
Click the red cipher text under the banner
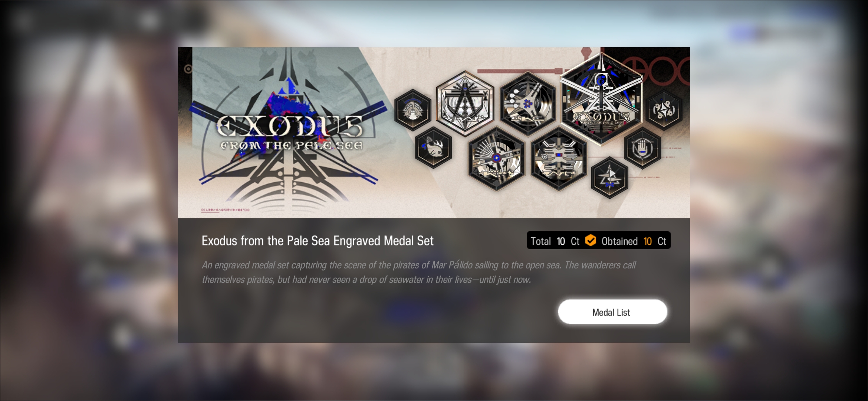click(x=225, y=210)
